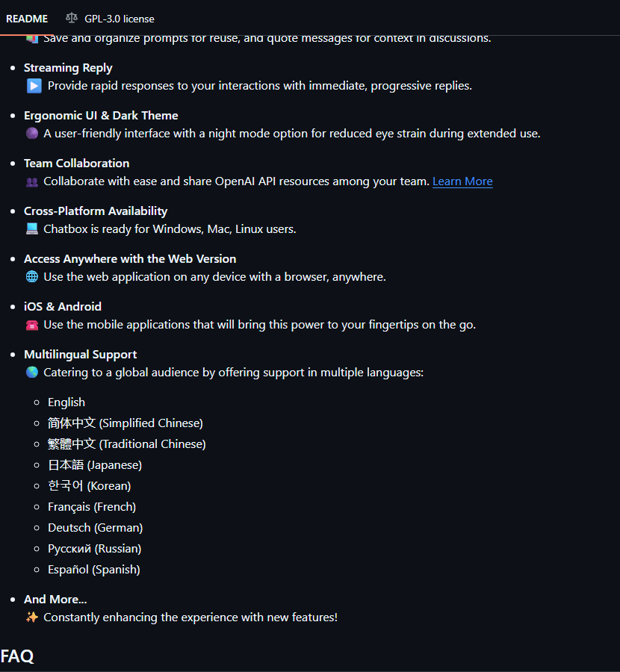
Task: Select the Français (French) entry
Action: (92, 506)
